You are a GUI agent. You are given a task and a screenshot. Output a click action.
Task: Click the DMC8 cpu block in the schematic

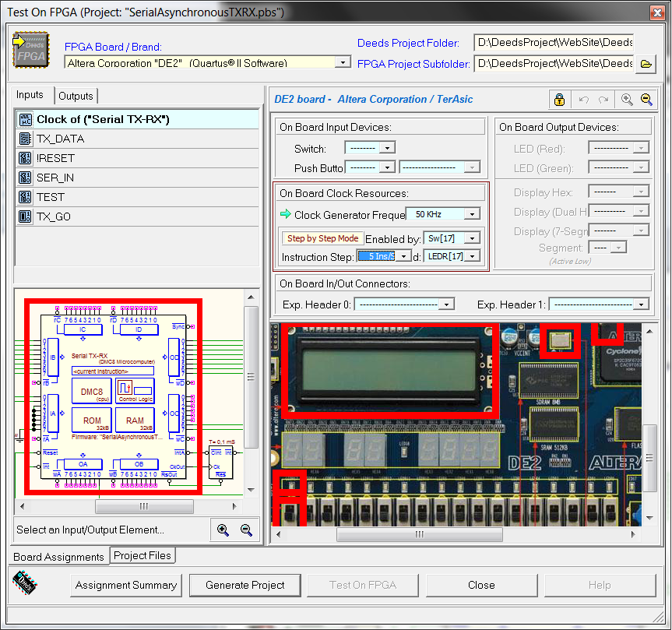coord(92,391)
